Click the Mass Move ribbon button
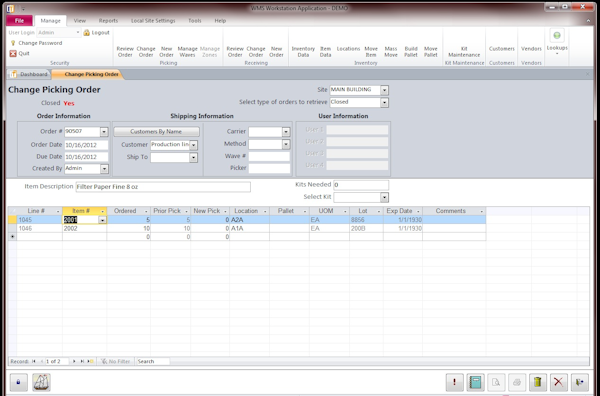The height and width of the screenshot is (396, 600). [x=391, y=52]
